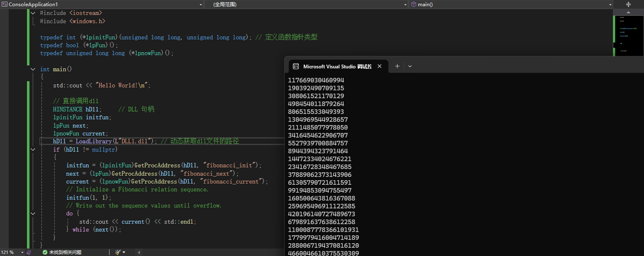This screenshot has height=256, width=644.
Task: Collapse the #include block
Action: tap(33, 13)
